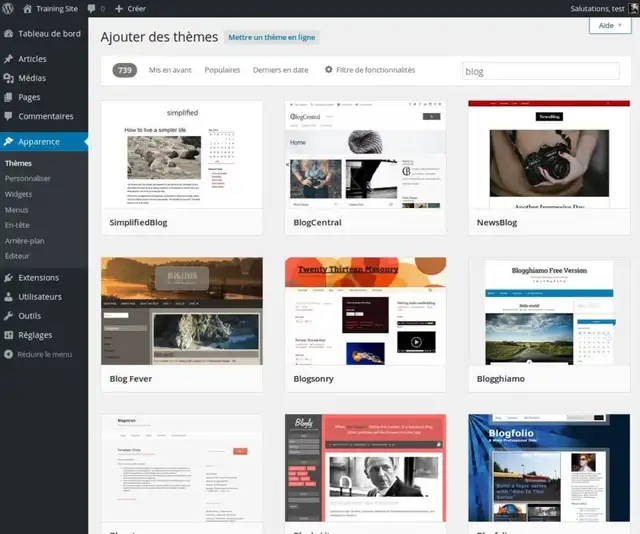The width and height of the screenshot is (640, 534).
Task: Select the BlogCentral theme thumbnail
Action: pos(365,155)
